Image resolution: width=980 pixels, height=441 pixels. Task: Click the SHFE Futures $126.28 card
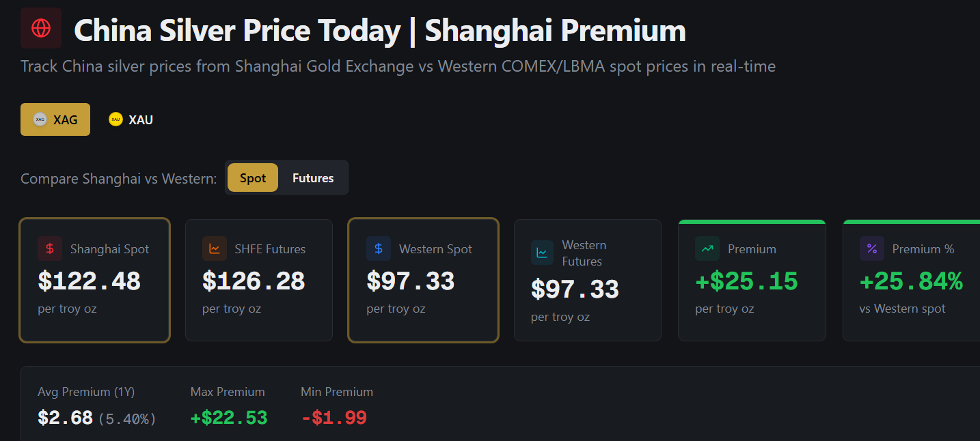point(258,280)
